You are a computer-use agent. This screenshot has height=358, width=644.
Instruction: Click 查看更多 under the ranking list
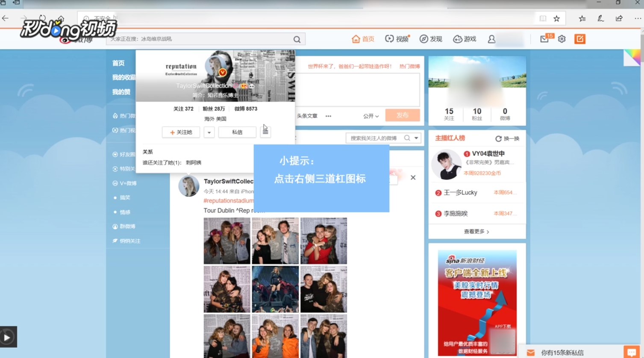(x=476, y=232)
